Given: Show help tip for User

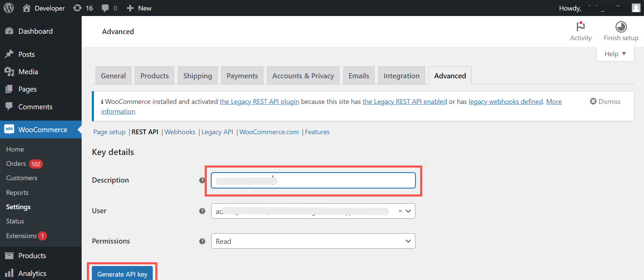Looking at the screenshot, I should (202, 211).
